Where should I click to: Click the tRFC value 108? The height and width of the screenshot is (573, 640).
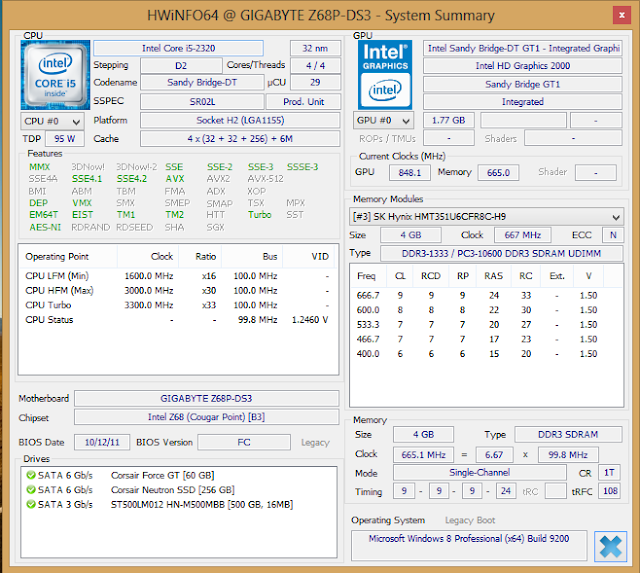pyautogui.click(x=610, y=491)
